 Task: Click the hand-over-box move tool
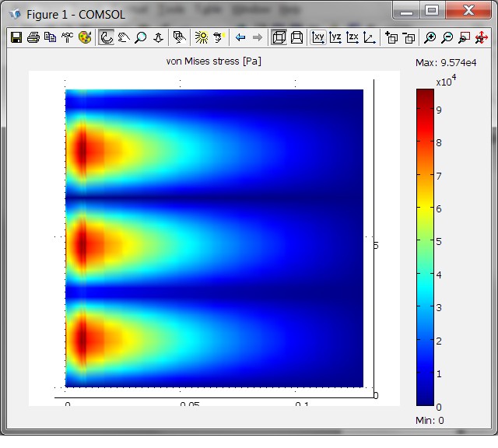coord(180,37)
